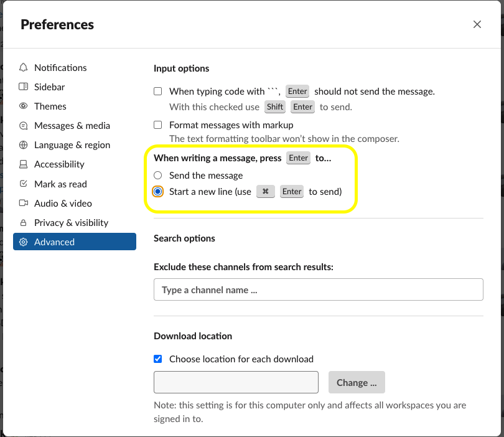The image size is (504, 437).
Task: Select Send the message radio option
Action: [158, 176]
